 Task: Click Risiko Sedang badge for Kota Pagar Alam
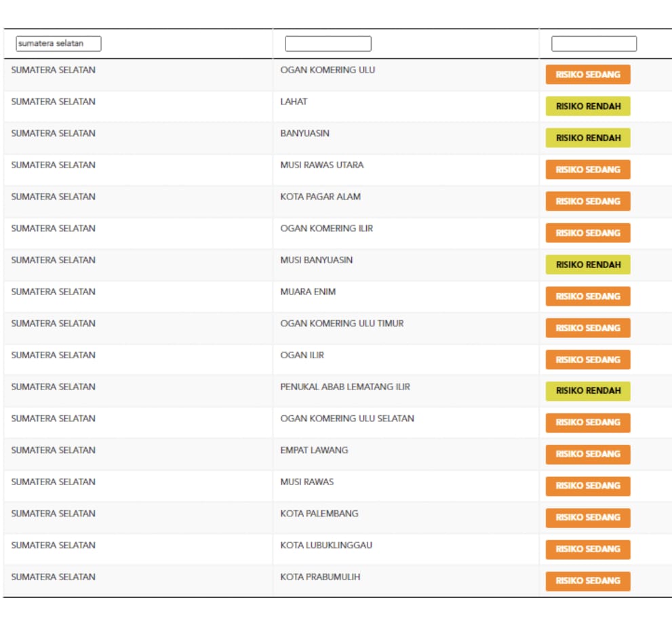click(588, 202)
